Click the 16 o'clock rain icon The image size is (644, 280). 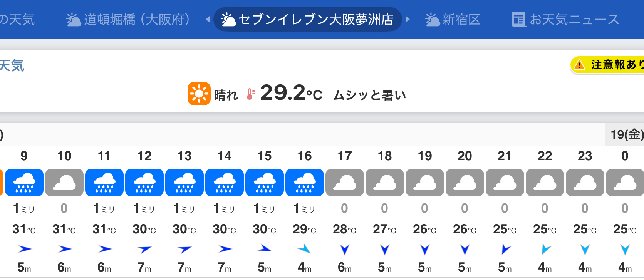point(305,183)
